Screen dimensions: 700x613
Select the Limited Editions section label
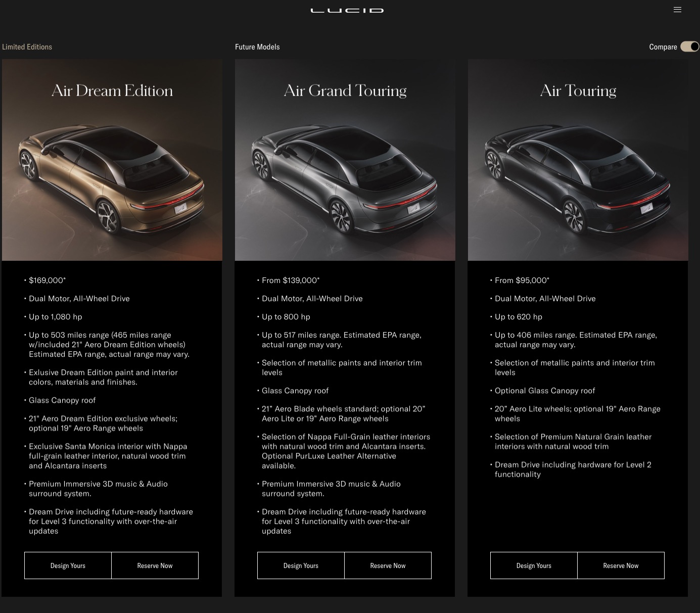[x=27, y=47]
